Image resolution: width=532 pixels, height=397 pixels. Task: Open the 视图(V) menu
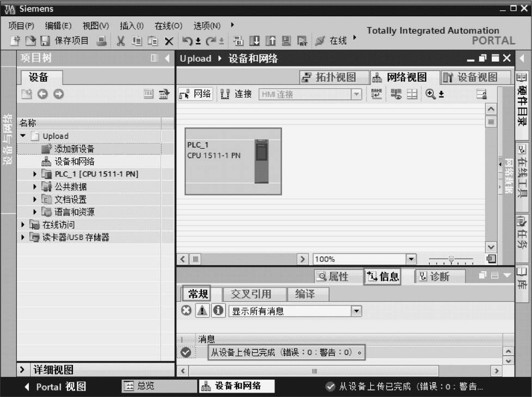coord(96,26)
